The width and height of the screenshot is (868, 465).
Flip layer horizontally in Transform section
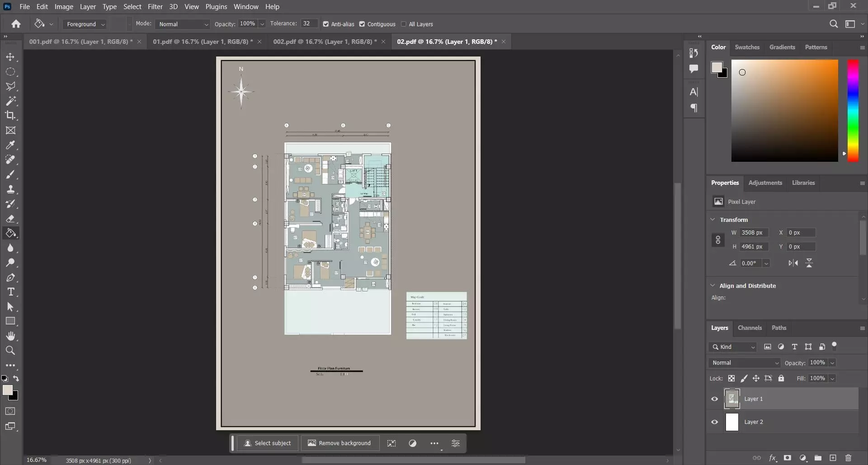(793, 263)
